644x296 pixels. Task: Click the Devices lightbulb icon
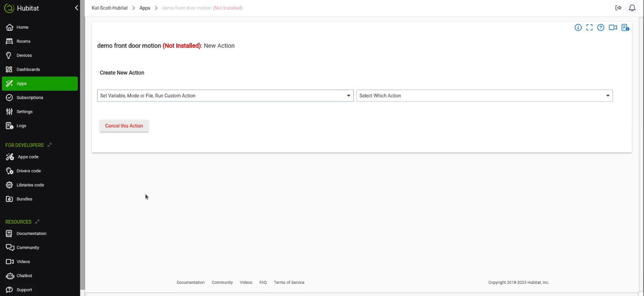pos(9,55)
